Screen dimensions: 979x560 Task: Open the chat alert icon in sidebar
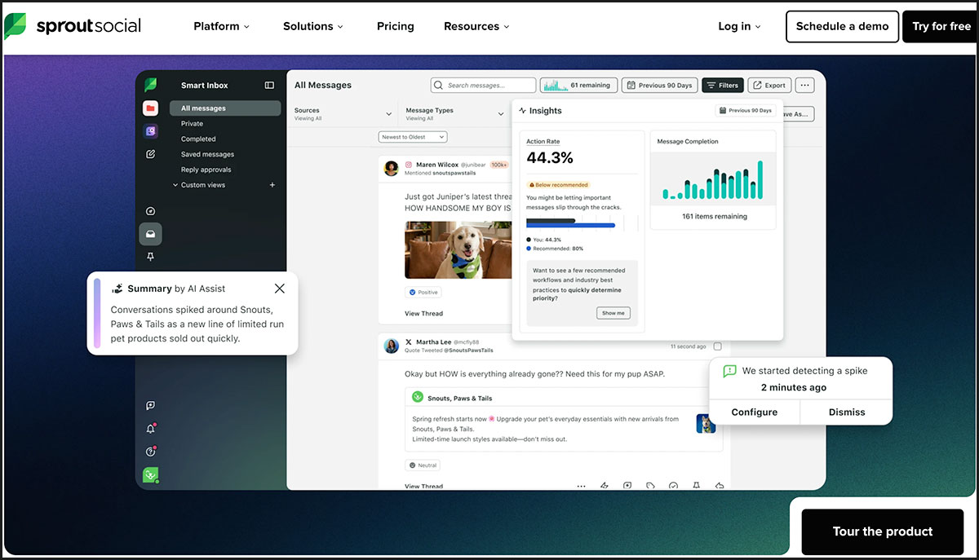[150, 405]
